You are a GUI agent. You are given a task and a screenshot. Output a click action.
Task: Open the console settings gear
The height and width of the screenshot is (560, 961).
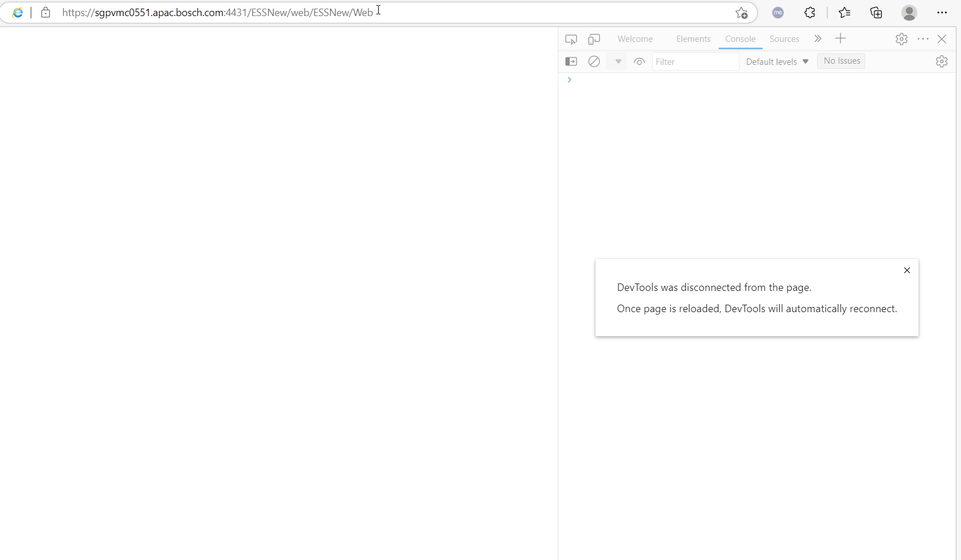pos(942,61)
